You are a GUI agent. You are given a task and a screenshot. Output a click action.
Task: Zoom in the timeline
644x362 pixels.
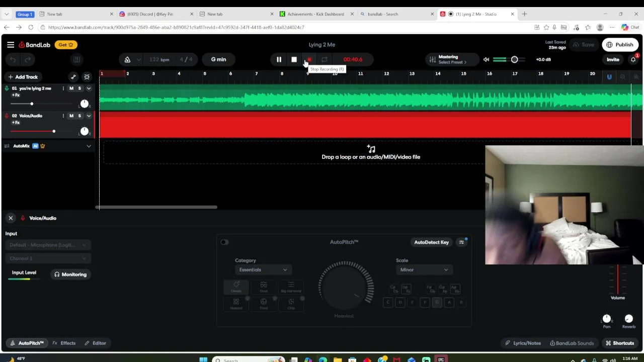(x=636, y=77)
